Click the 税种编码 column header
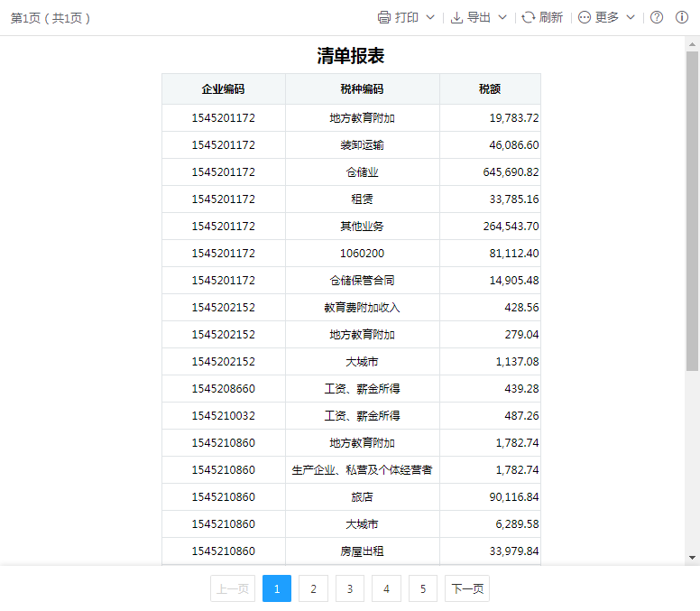 (362, 89)
